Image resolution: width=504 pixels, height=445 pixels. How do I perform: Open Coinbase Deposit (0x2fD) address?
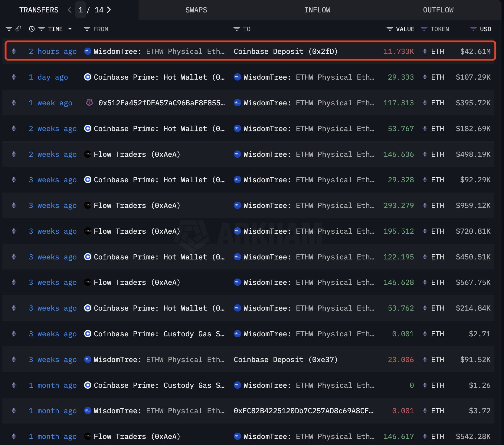point(285,51)
